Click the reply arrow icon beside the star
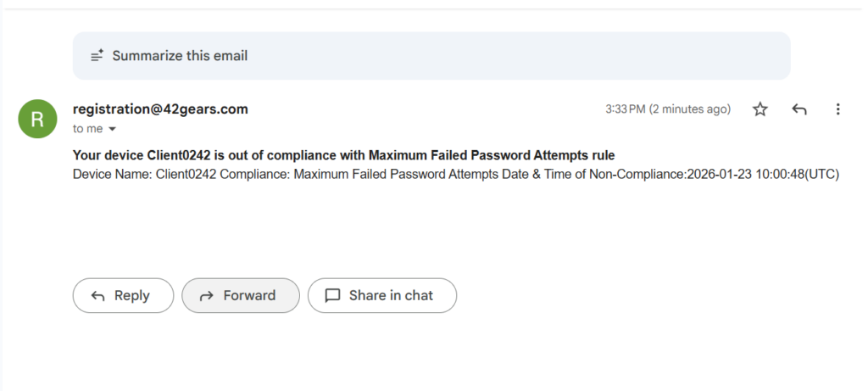Viewport: 868px width, 391px height. coord(798,109)
